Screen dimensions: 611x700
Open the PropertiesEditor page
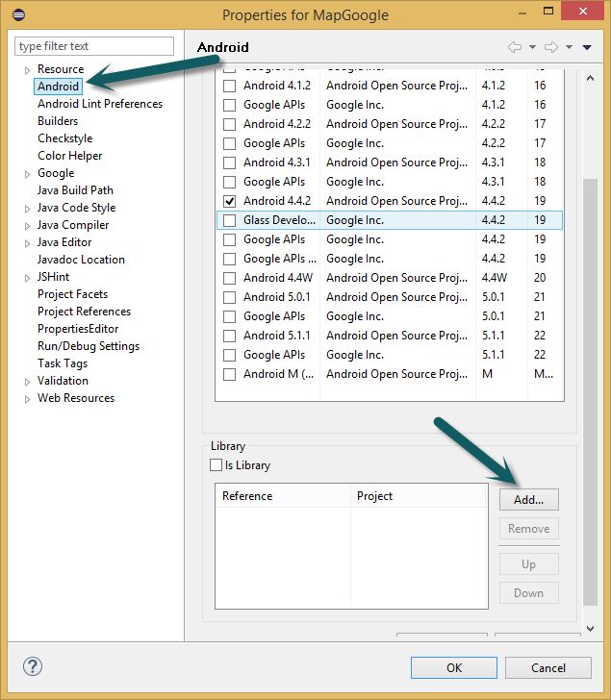tap(78, 329)
